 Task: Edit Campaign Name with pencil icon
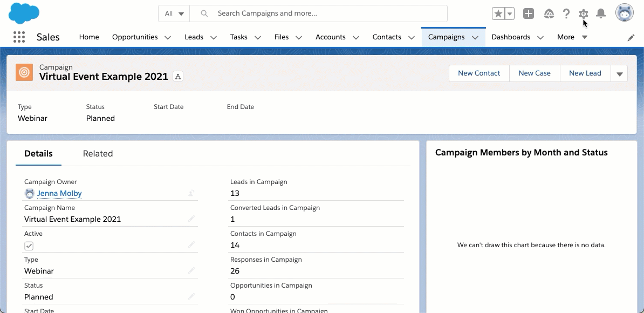coord(191,219)
